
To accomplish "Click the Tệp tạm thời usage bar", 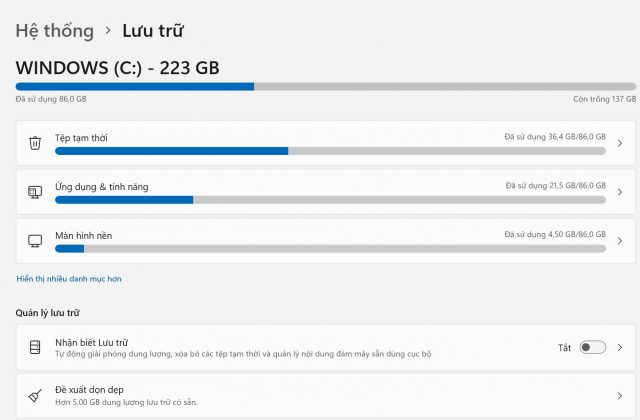I will [330, 151].
